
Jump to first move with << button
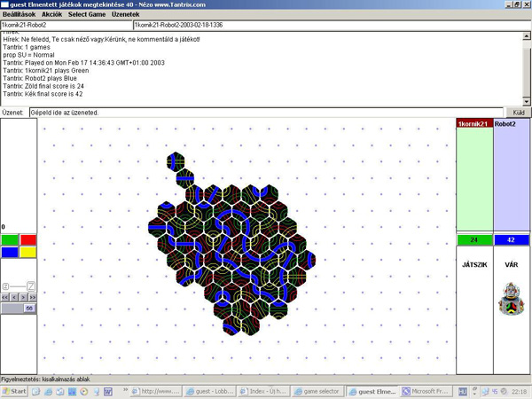4,297
